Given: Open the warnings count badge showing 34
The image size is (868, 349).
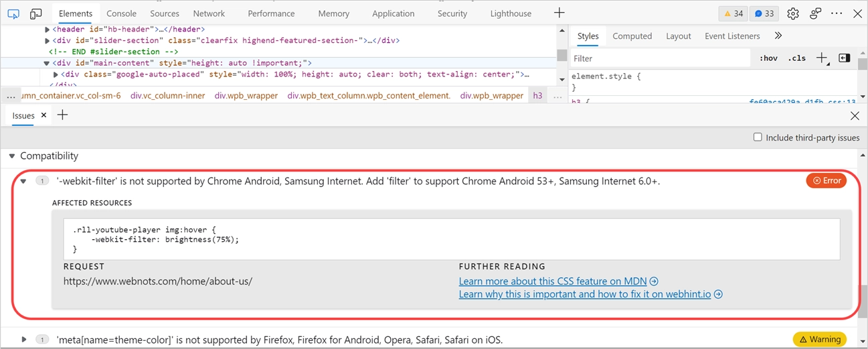Looking at the screenshot, I should point(732,13).
